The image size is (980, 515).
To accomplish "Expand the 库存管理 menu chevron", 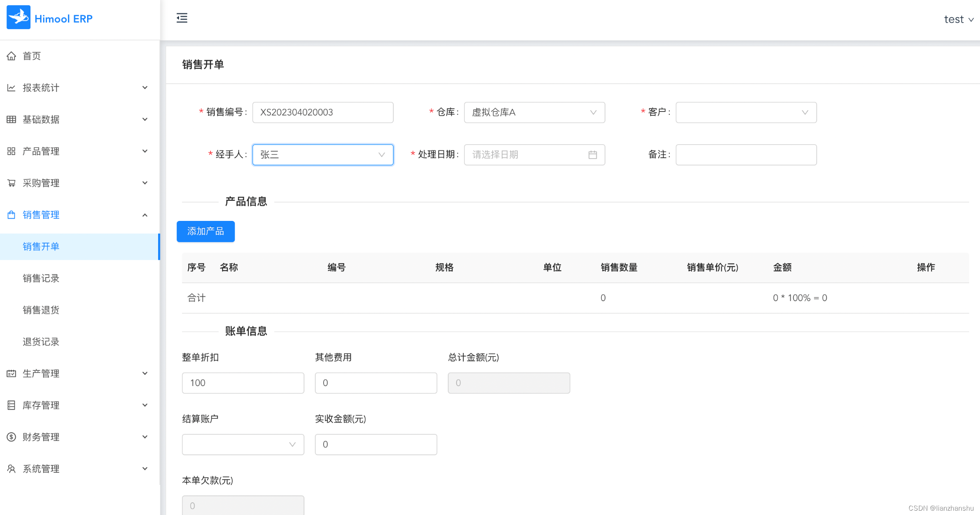I will 145,405.
